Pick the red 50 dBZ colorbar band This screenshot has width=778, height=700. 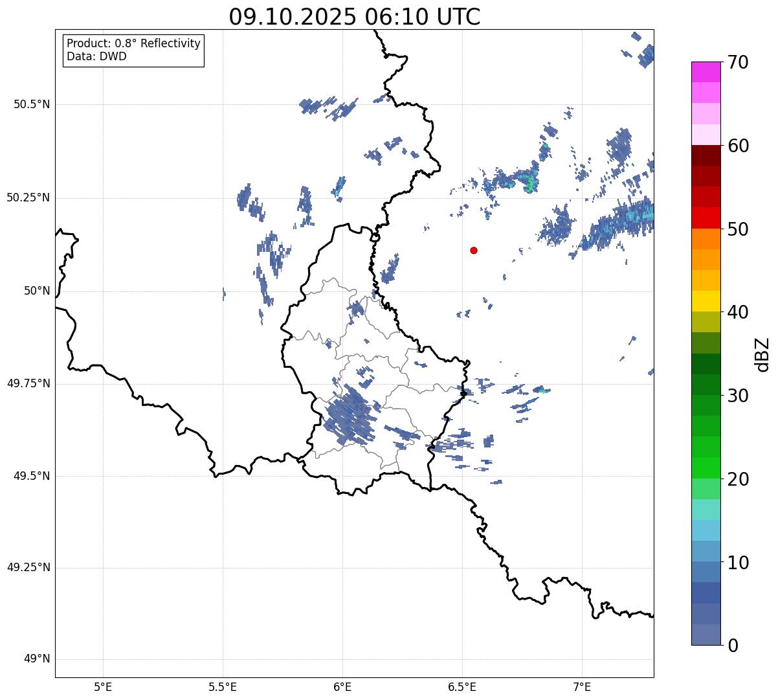[x=706, y=218]
